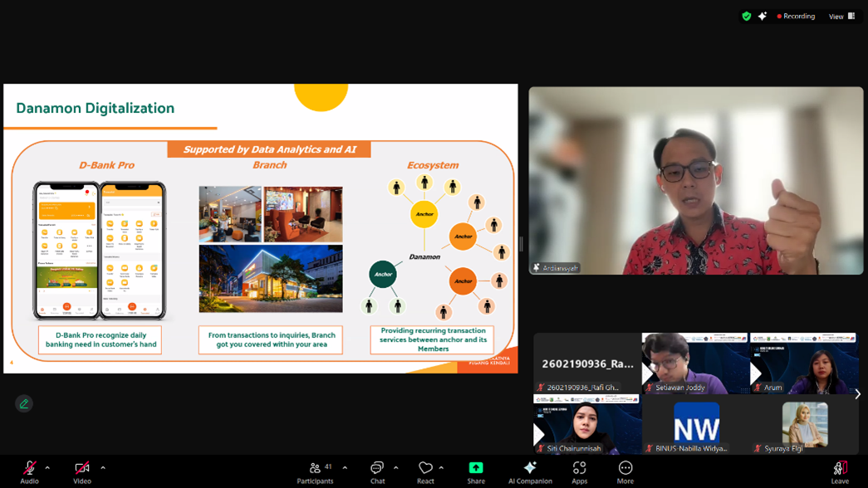Click the 'Ecosystem' heading on the slide
868x488 pixels.
[x=433, y=165]
